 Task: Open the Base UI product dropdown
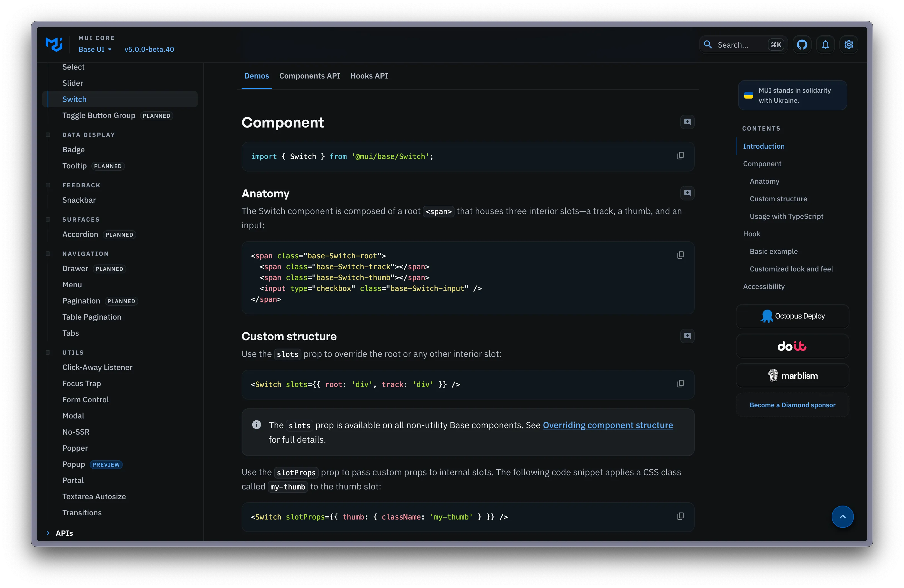coord(95,49)
